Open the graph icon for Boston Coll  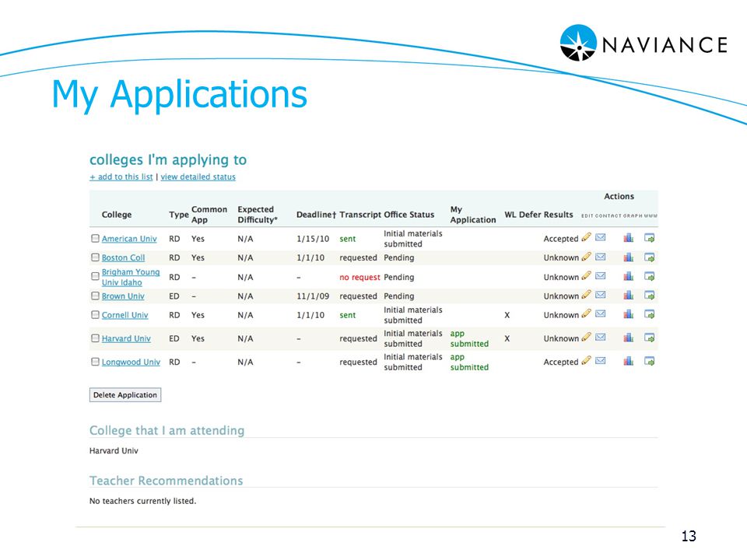pyautogui.click(x=629, y=257)
